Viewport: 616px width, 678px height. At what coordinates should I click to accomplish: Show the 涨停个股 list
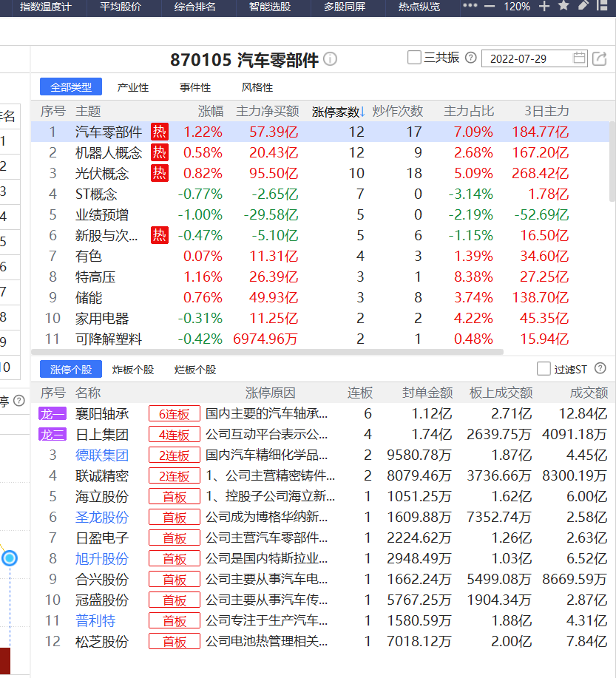pos(71,369)
